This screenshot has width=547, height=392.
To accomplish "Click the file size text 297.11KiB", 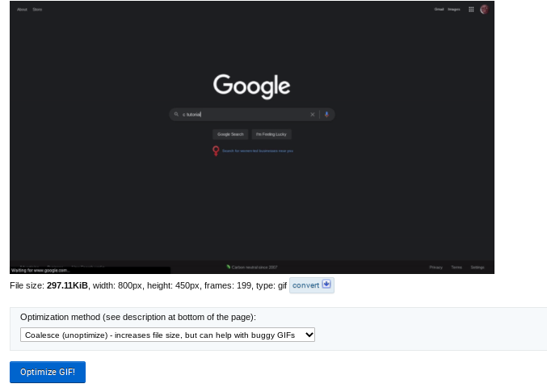I will click(x=67, y=285).
